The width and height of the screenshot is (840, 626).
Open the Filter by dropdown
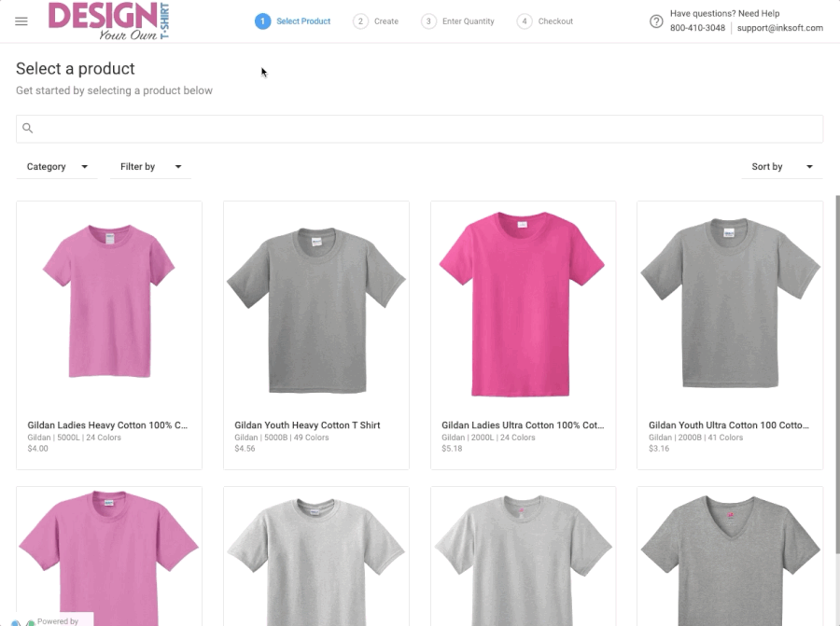click(x=150, y=167)
